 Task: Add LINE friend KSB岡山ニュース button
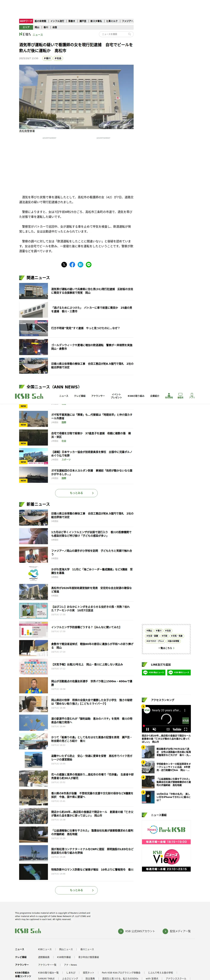pos(154,672)
